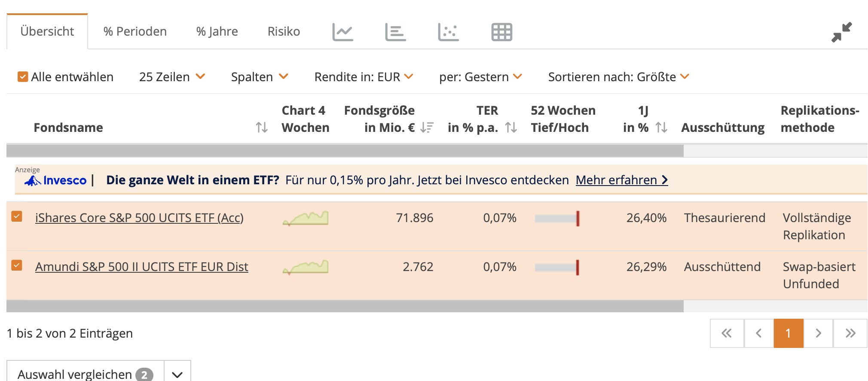Sort by Fondsgröße descending icon
This screenshot has height=381, width=868.
point(427,128)
